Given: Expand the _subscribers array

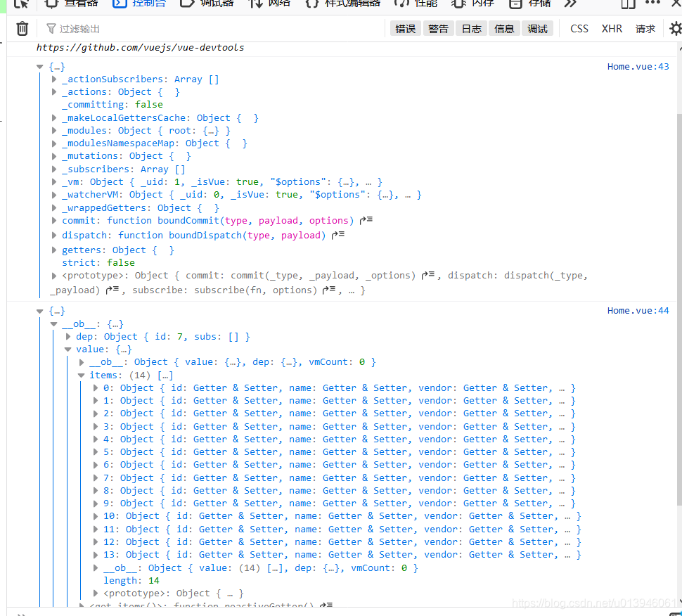Looking at the screenshot, I should [x=54, y=169].
